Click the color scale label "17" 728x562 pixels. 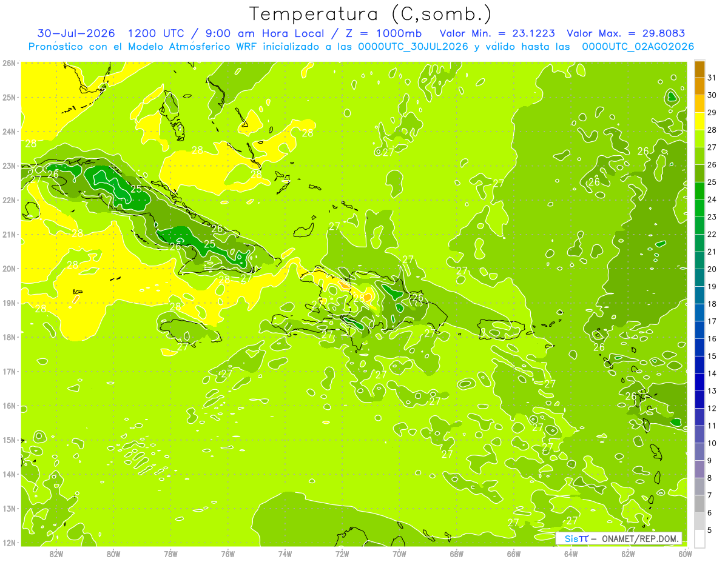point(712,321)
